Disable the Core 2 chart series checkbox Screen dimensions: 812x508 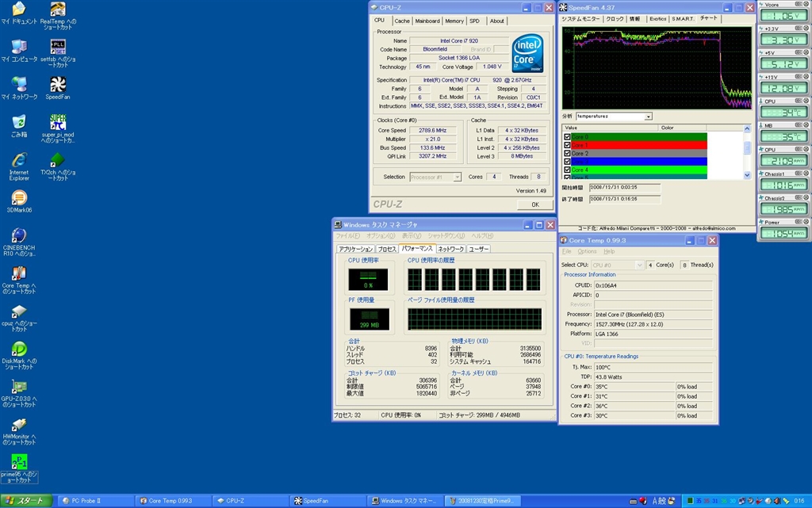coord(567,154)
